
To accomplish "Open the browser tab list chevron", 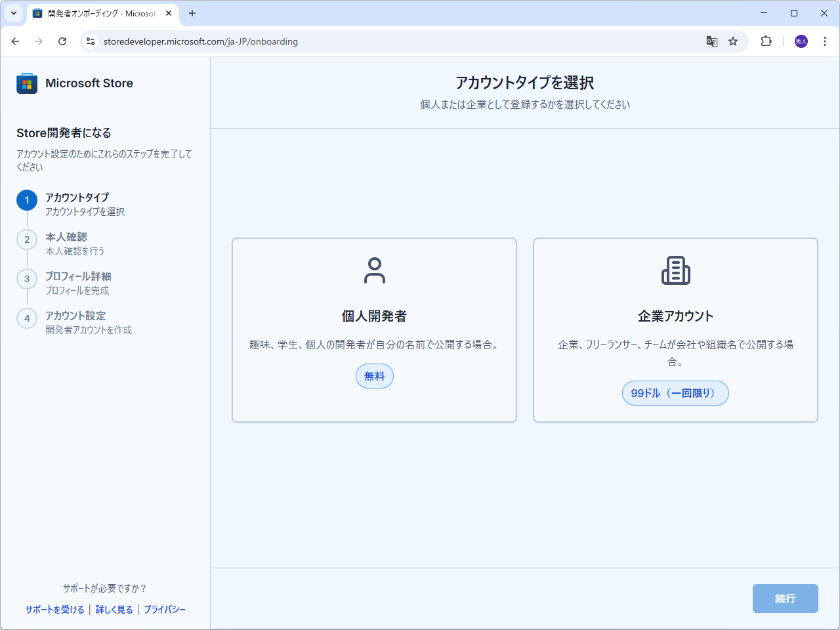I will click(13, 13).
